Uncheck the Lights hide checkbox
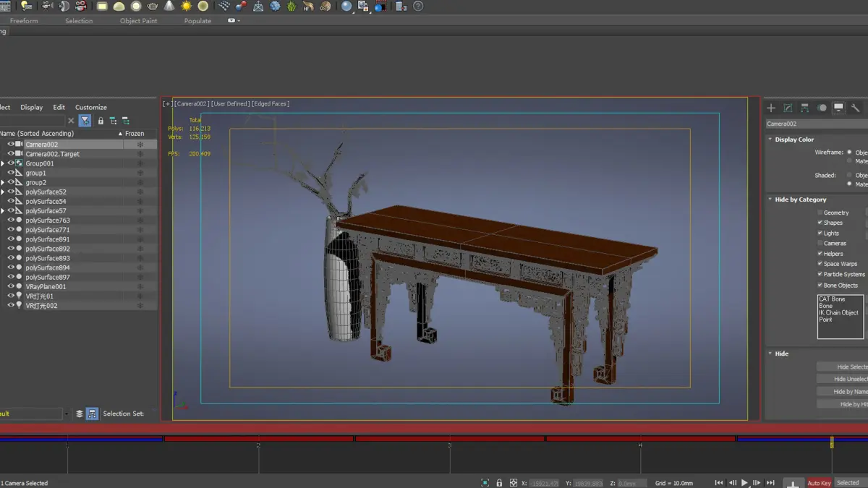This screenshot has width=868, height=488. (x=820, y=233)
